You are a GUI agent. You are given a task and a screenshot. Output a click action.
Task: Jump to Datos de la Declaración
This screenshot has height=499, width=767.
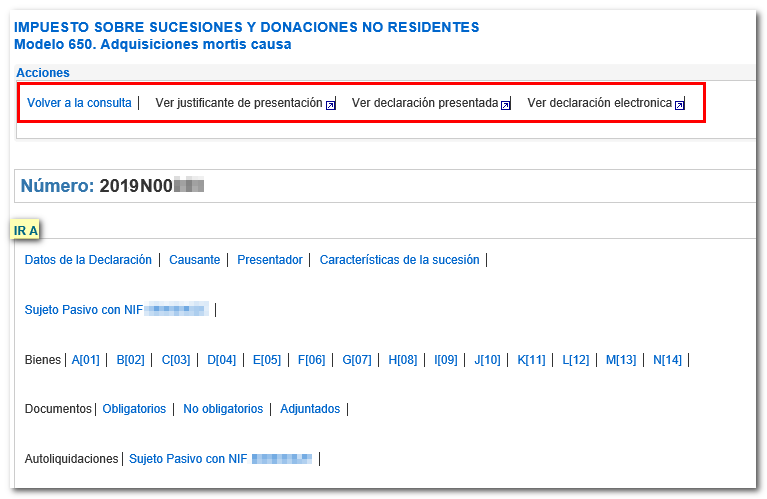coord(88,260)
